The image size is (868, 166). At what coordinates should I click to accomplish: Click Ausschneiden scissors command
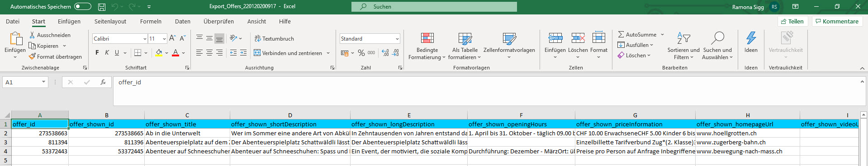click(x=50, y=35)
